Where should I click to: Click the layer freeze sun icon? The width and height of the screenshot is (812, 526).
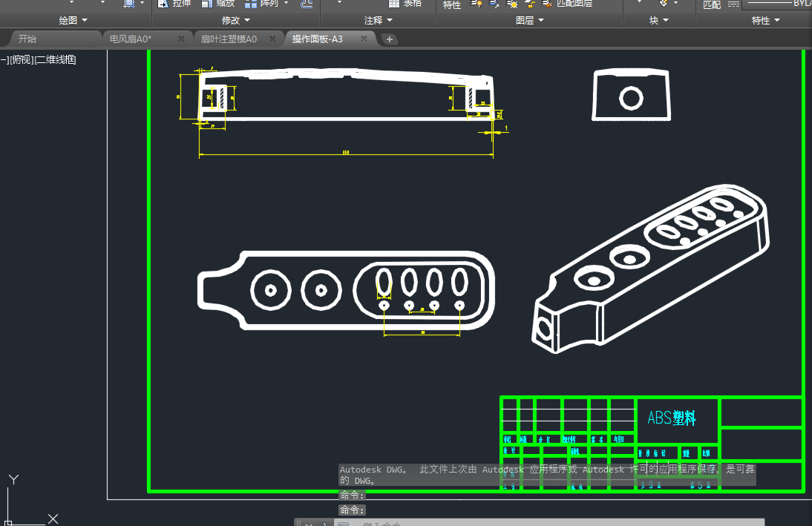coord(512,3)
